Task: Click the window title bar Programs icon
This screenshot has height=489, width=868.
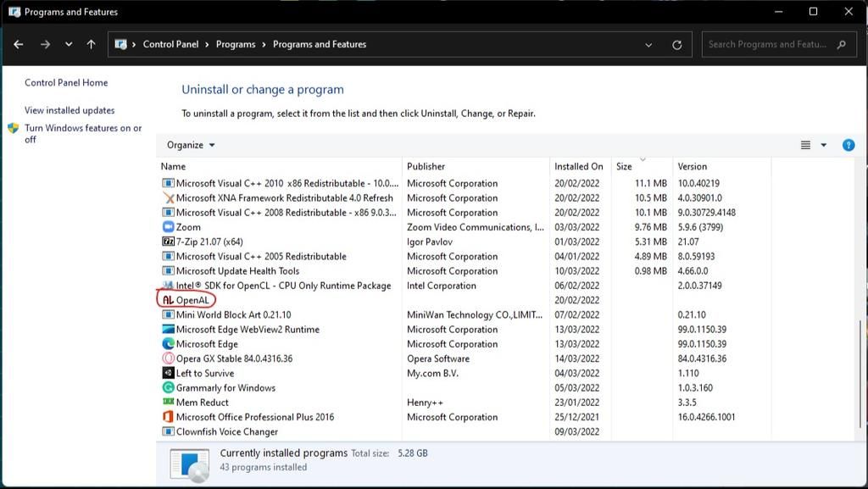Action: (x=14, y=12)
